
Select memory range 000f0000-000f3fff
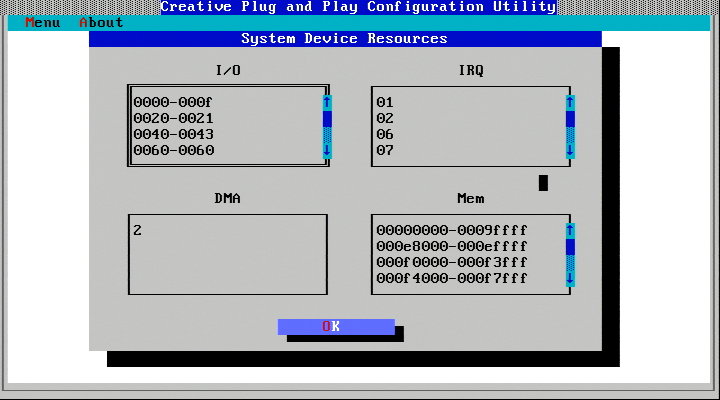click(x=452, y=263)
